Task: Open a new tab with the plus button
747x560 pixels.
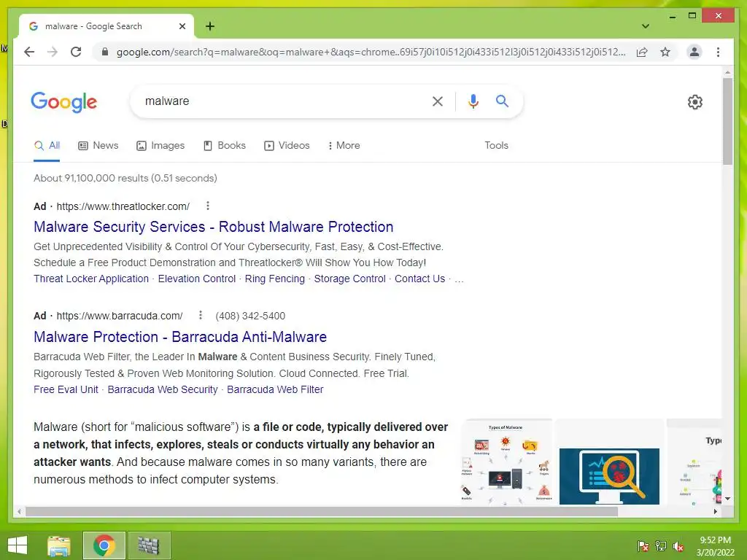Action: click(x=210, y=26)
